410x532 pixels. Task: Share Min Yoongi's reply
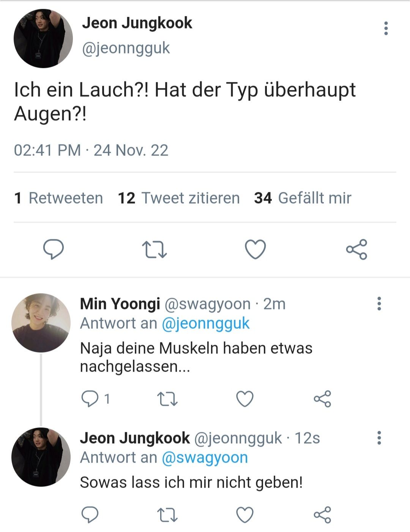pyautogui.click(x=323, y=399)
